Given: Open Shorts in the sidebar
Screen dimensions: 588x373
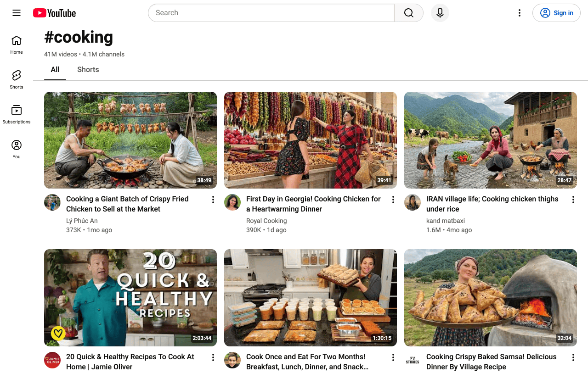Looking at the screenshot, I should (x=17, y=80).
